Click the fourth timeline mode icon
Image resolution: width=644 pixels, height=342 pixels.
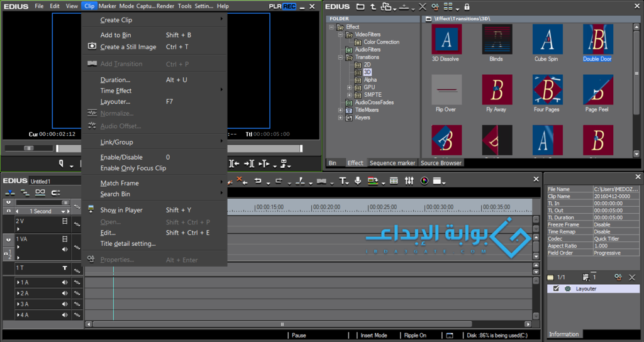click(x=55, y=192)
